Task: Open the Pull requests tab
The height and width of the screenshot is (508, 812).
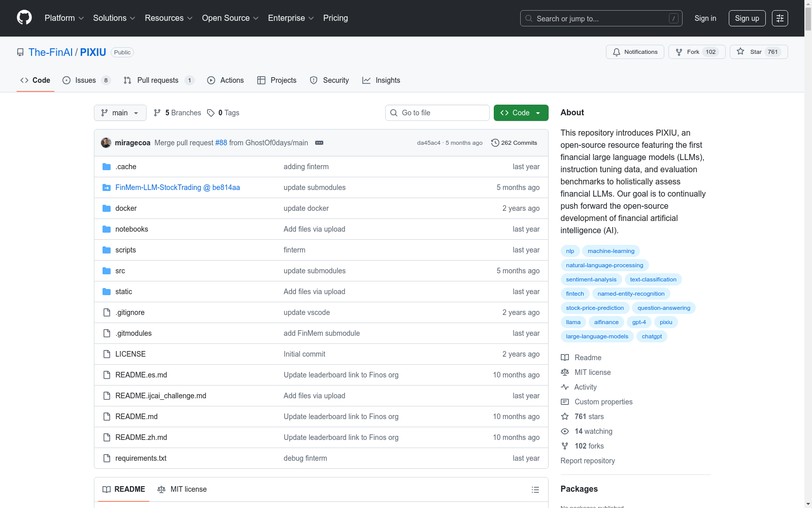Action: tap(158, 80)
